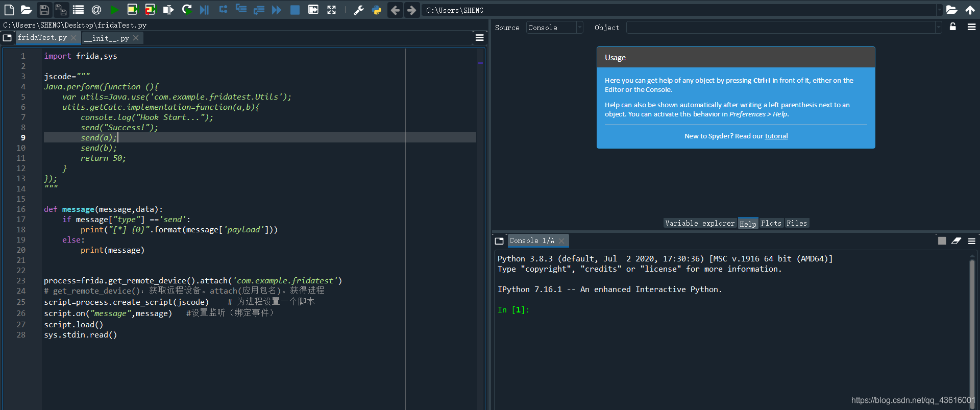This screenshot has height=410, width=980.
Task: Click the 'def message(message,data):' line
Action: coord(104,209)
